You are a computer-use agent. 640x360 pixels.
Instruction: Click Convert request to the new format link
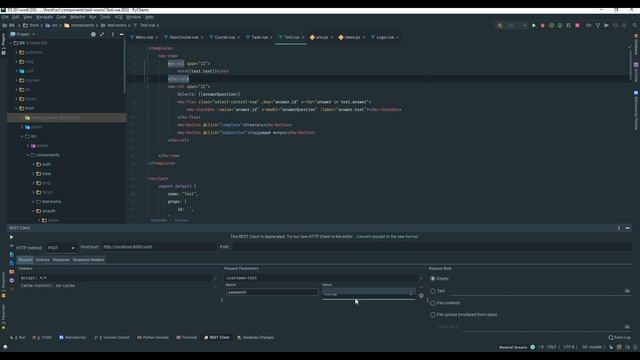tap(387, 237)
